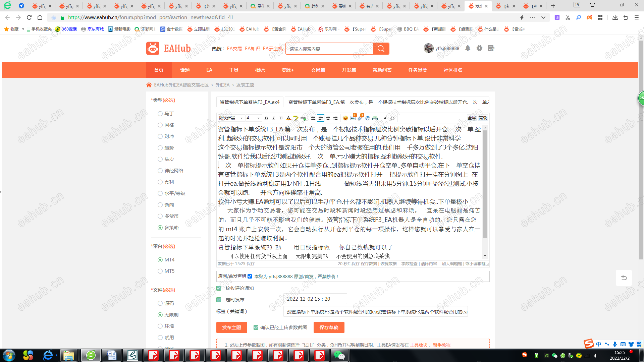Click the 发布主题 button

[x=231, y=327]
